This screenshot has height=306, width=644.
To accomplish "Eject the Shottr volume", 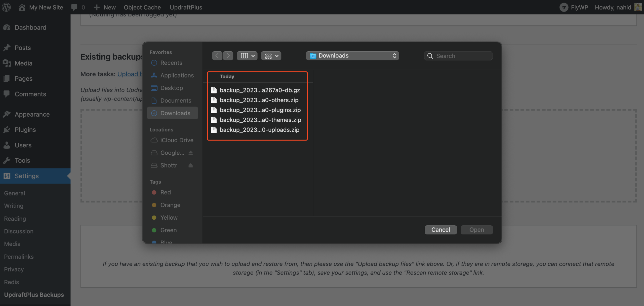I will 191,165.
